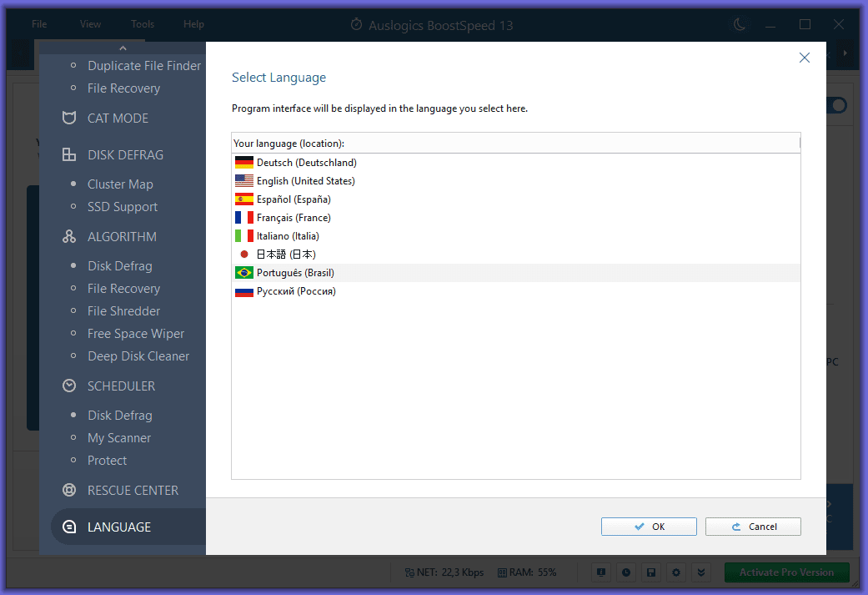Viewport: 868px width, 595px height.
Task: Click the French flag icon
Action: [x=244, y=217]
